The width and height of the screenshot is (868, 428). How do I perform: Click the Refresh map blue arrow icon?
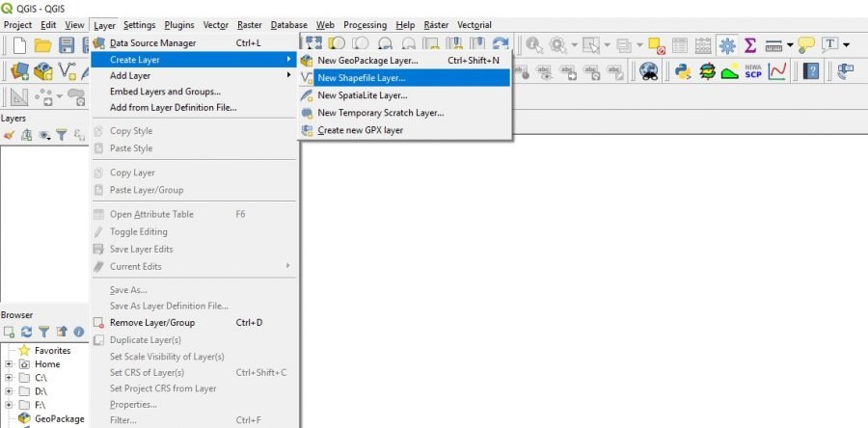[x=501, y=44]
